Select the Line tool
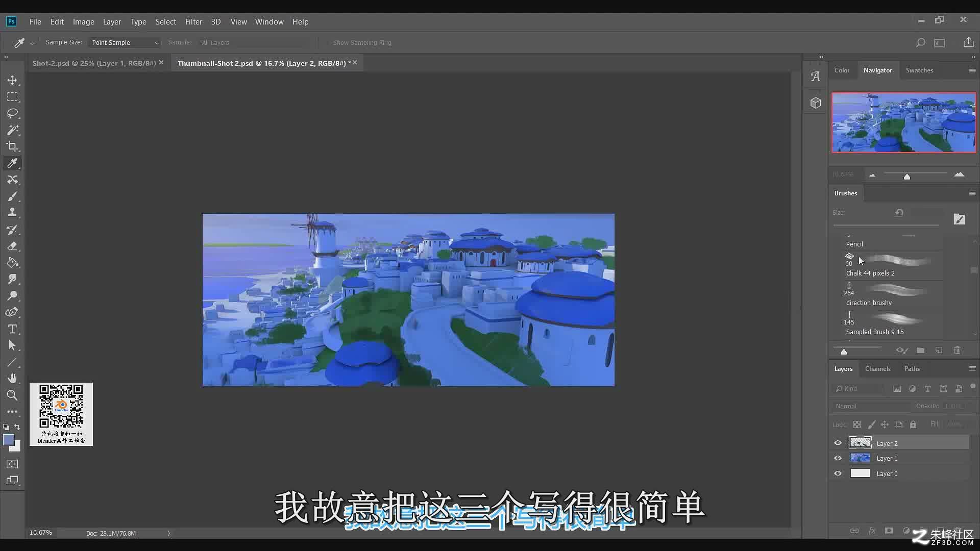 (12, 362)
